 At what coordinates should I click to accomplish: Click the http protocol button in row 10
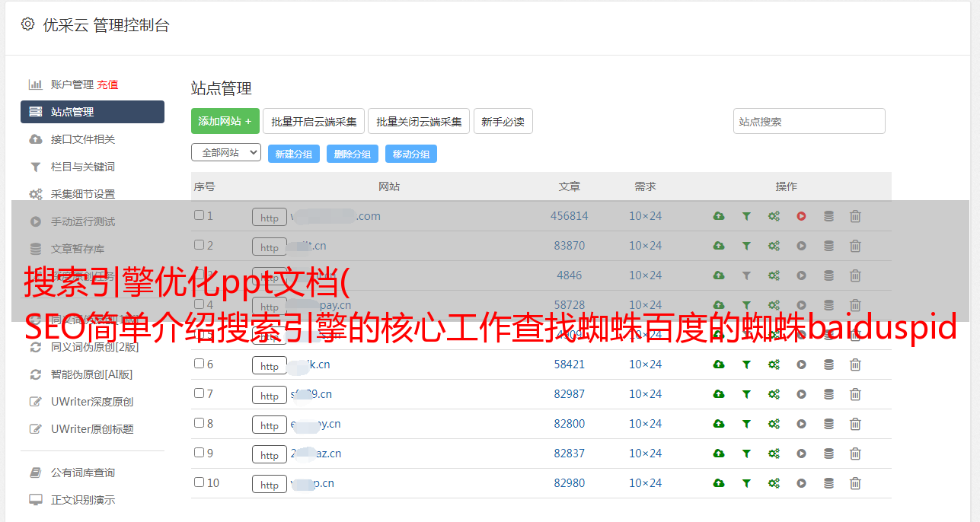(x=270, y=484)
